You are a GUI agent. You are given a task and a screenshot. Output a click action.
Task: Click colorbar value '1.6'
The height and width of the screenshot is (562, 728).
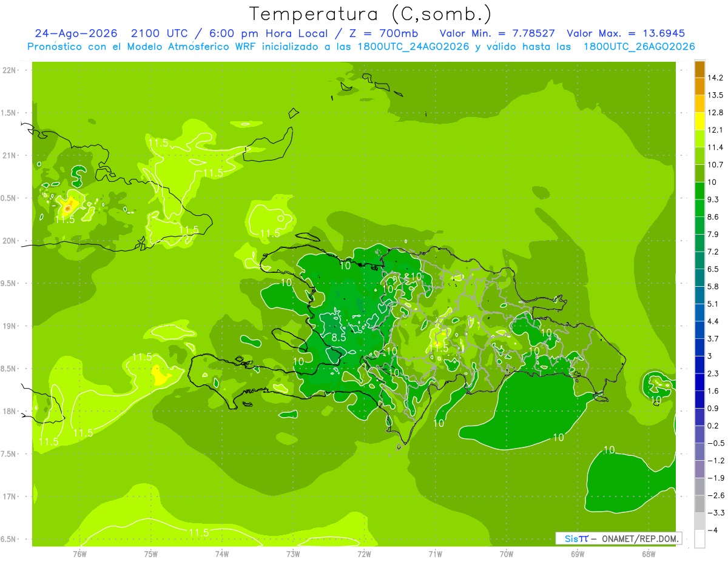coord(713,391)
